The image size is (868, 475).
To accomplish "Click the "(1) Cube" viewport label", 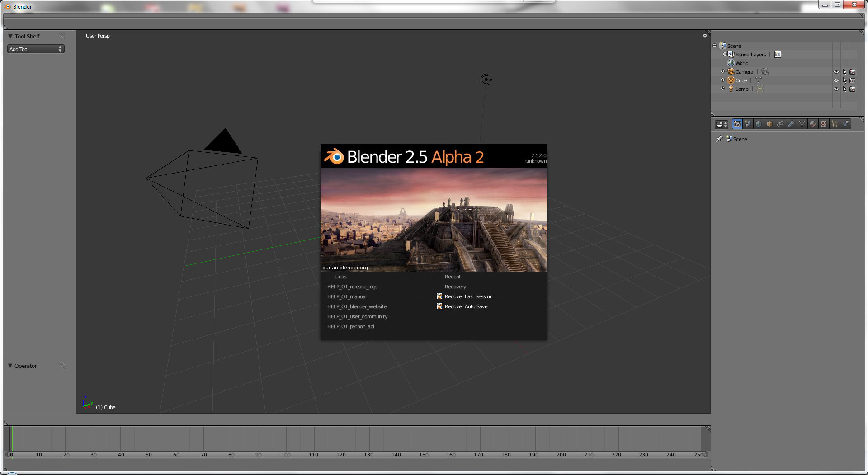I will click(105, 407).
